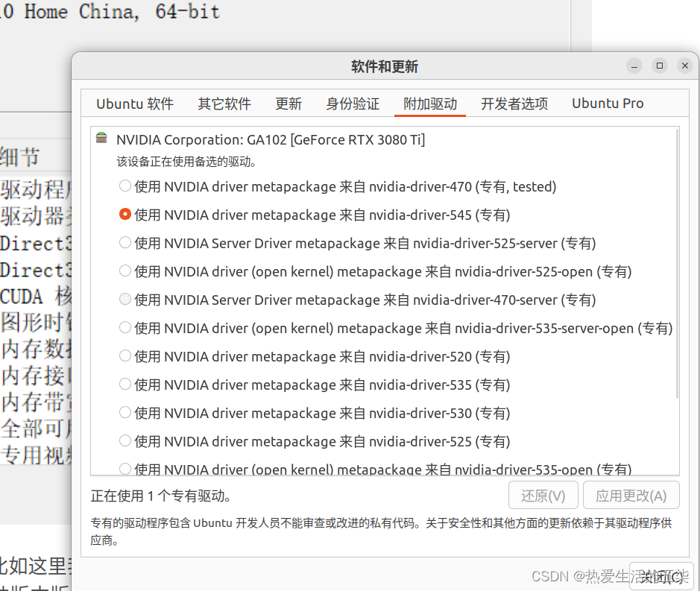This screenshot has height=591, width=700.
Task: Switch to the 开发者选项 tab
Action: pos(514,104)
